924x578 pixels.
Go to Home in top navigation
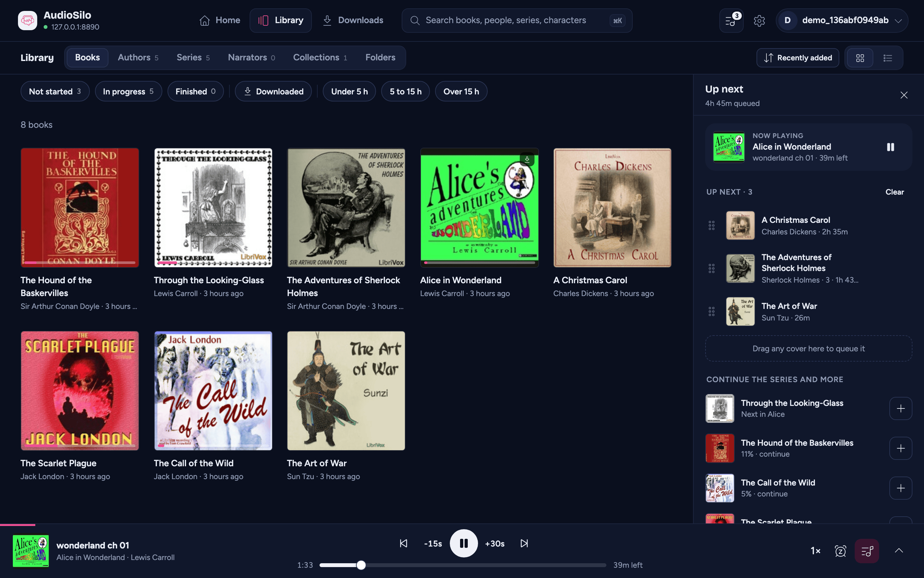220,20
